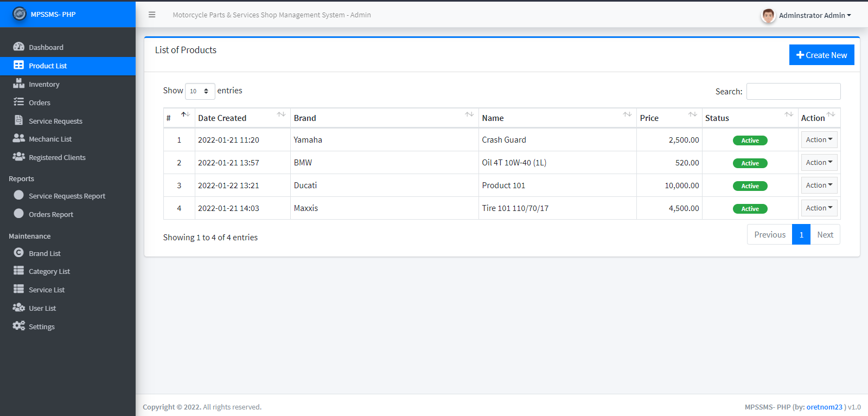Click the User List users-cog icon
This screenshot has width=868, height=416.
[x=18, y=308]
